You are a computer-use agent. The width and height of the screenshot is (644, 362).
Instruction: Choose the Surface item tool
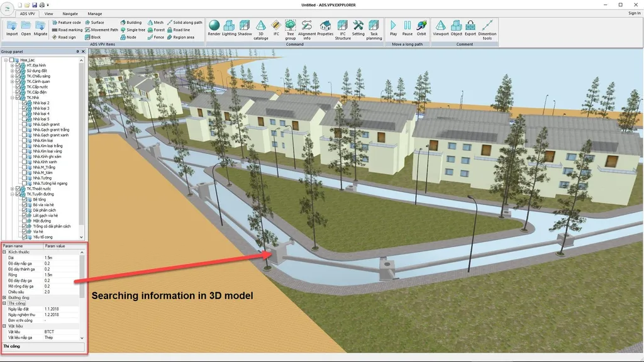(94, 23)
